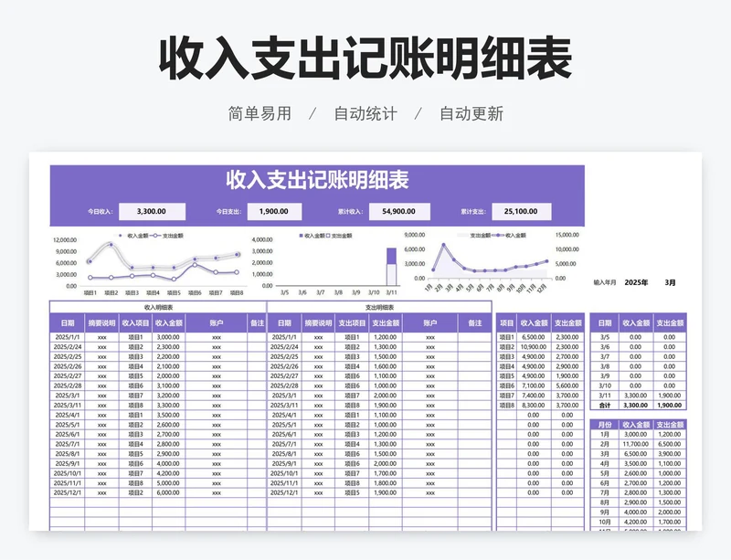The width and height of the screenshot is (731, 560).
Task: Select 10,900.00 in the 项目2 summary row
Action: (534, 347)
